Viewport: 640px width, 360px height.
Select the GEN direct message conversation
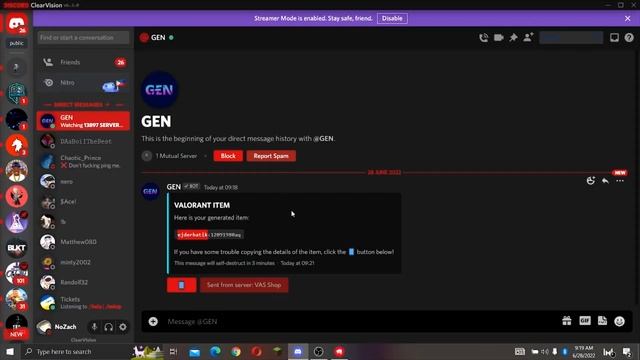point(84,121)
